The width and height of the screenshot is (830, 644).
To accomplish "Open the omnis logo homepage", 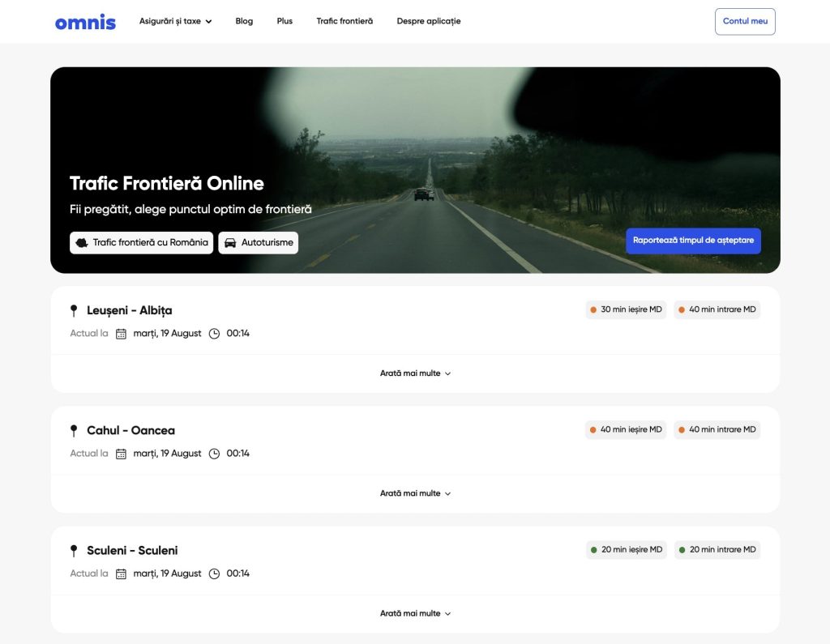I will pos(85,22).
